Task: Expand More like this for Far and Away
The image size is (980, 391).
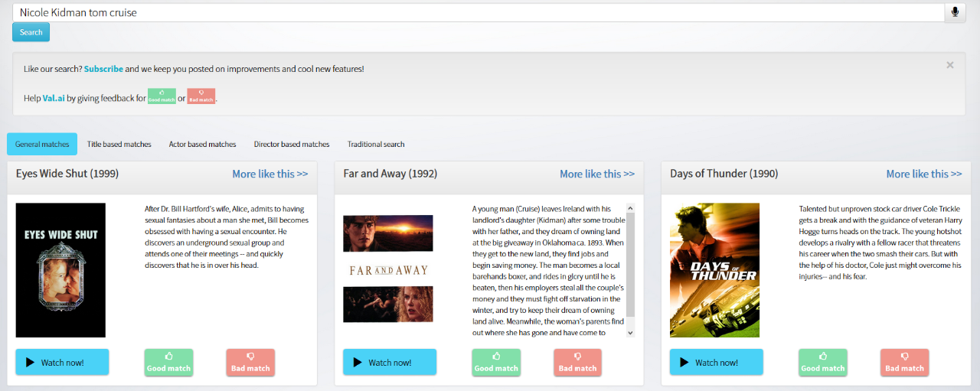Action: [x=596, y=174]
